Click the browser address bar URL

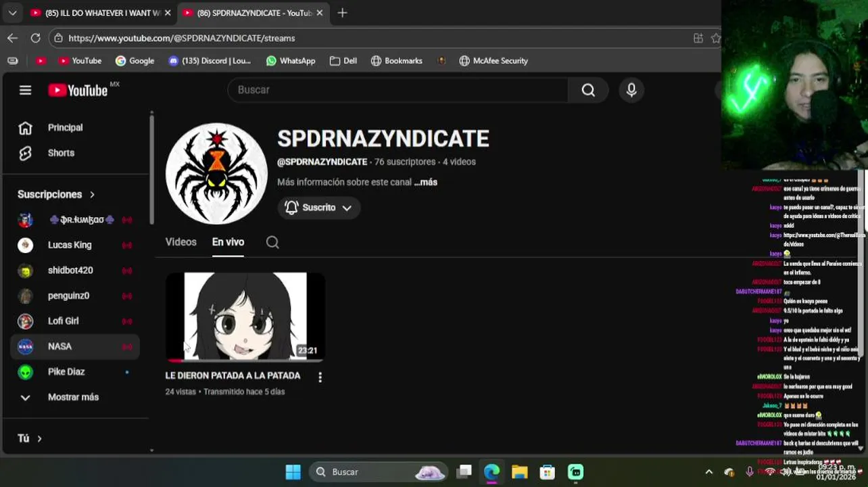coord(181,39)
